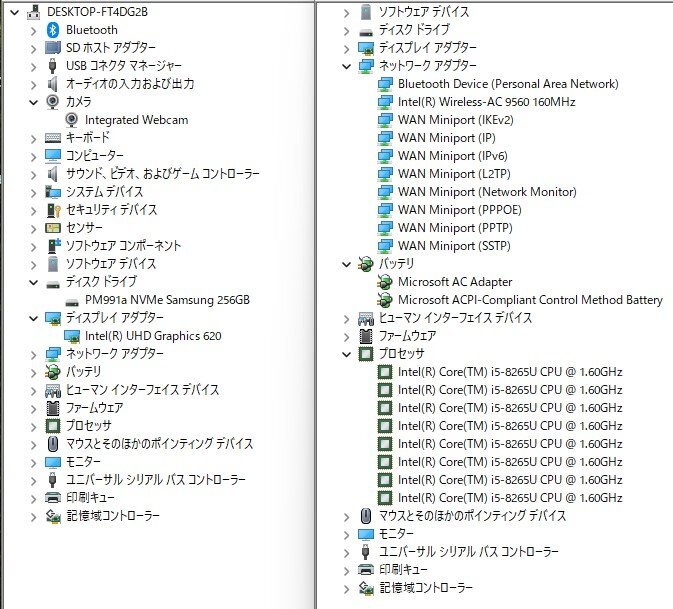Select the left pane ソフトウェア デバイス label
673x609 pixels.
pyautogui.click(x=110, y=263)
